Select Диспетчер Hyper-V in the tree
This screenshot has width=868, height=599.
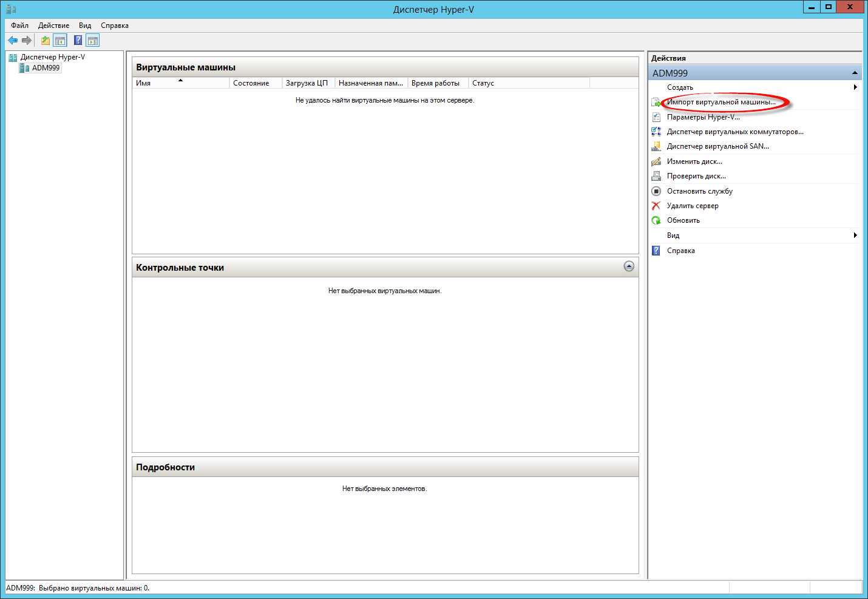pos(53,57)
